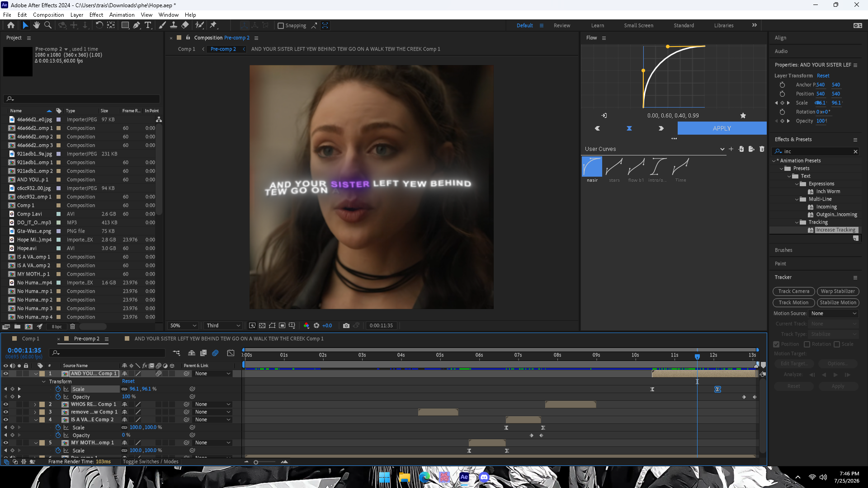Go to the Home screen icon
The image size is (868, 488).
(x=11, y=25)
